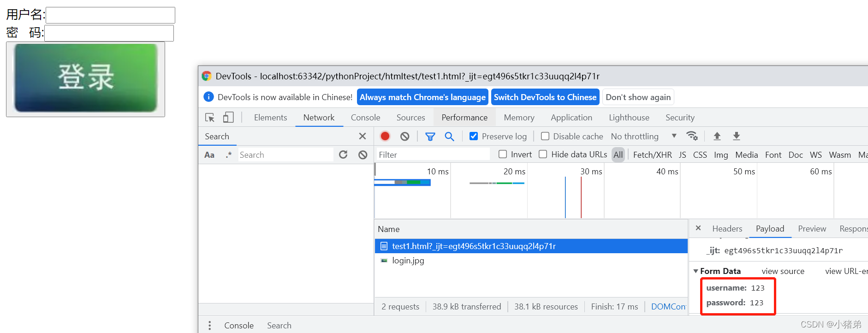Toggle regular expression search option

tap(228, 155)
